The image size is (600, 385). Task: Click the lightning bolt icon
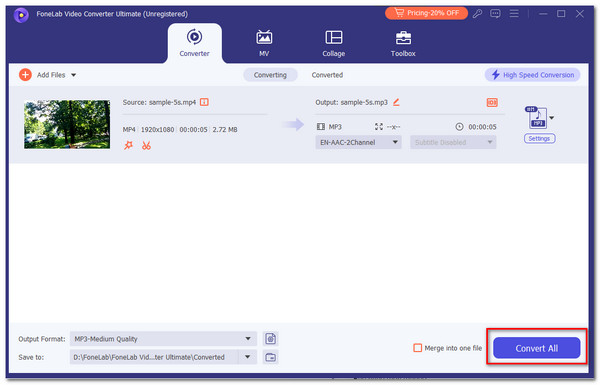tap(496, 75)
